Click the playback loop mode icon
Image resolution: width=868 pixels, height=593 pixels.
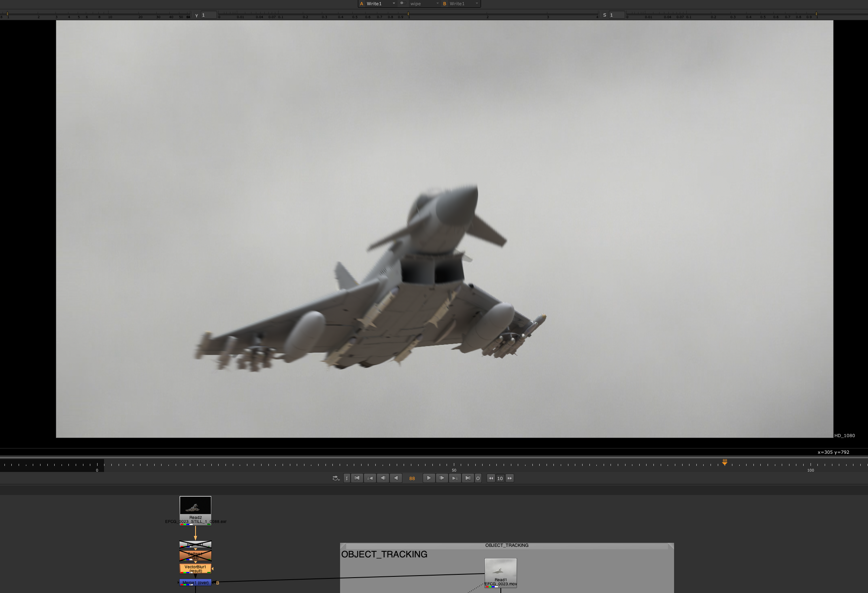tap(336, 478)
